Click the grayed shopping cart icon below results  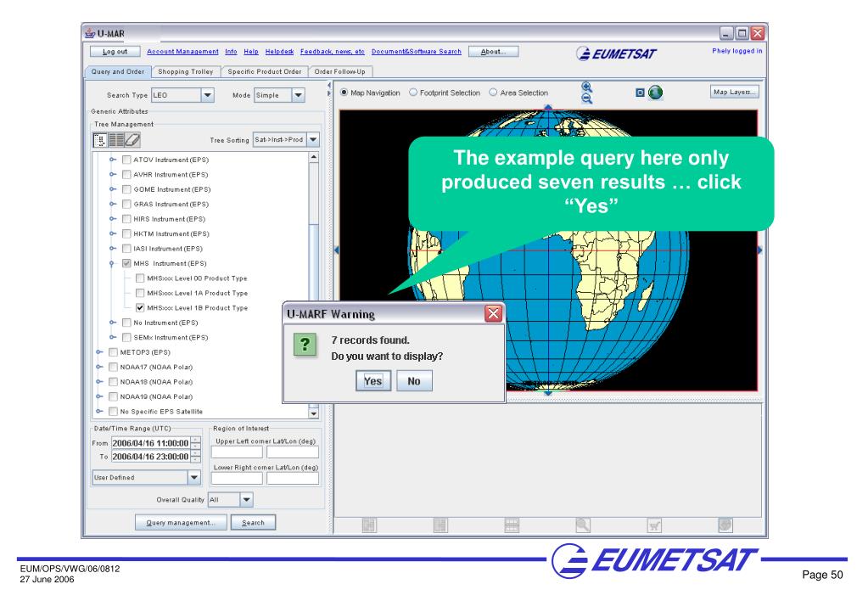(x=654, y=525)
